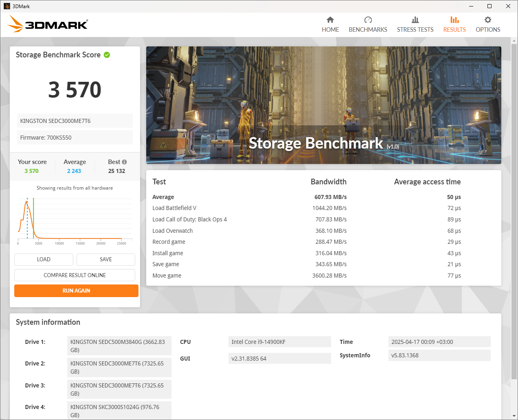Click Drive 1 KINGSTON SEDC500M3840G field
The image size is (518, 420).
pyautogui.click(x=119, y=346)
